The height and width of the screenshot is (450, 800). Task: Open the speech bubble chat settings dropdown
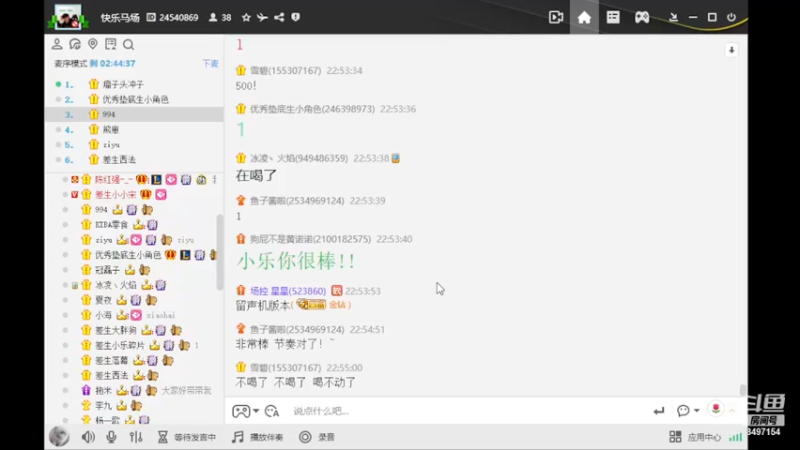[x=687, y=411]
